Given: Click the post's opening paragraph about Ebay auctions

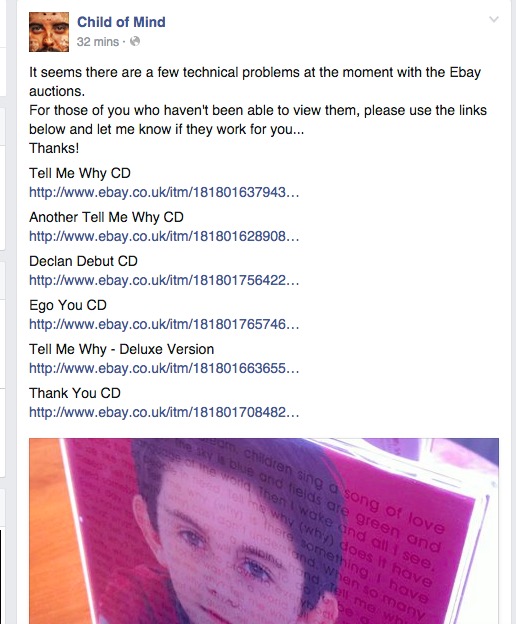Looking at the screenshot, I should (x=255, y=82).
